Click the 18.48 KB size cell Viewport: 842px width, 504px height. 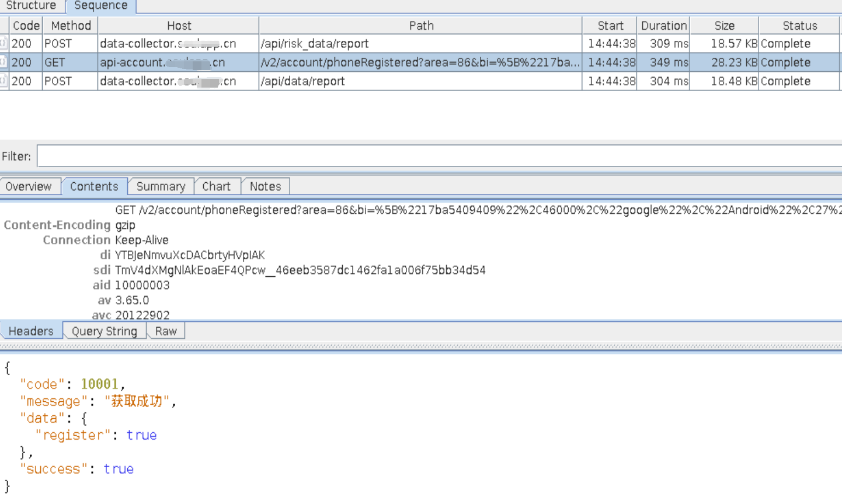coord(724,81)
